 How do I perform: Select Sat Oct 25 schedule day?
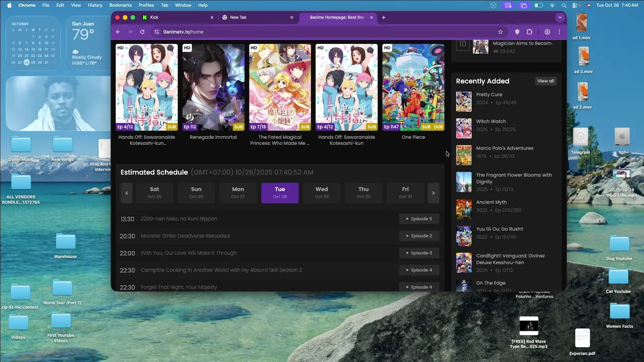[154, 193]
